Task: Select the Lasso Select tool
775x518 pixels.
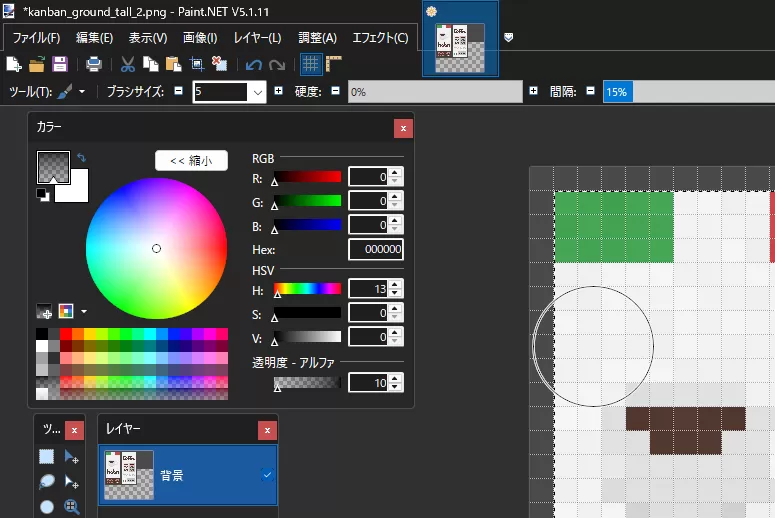Action: click(x=47, y=482)
